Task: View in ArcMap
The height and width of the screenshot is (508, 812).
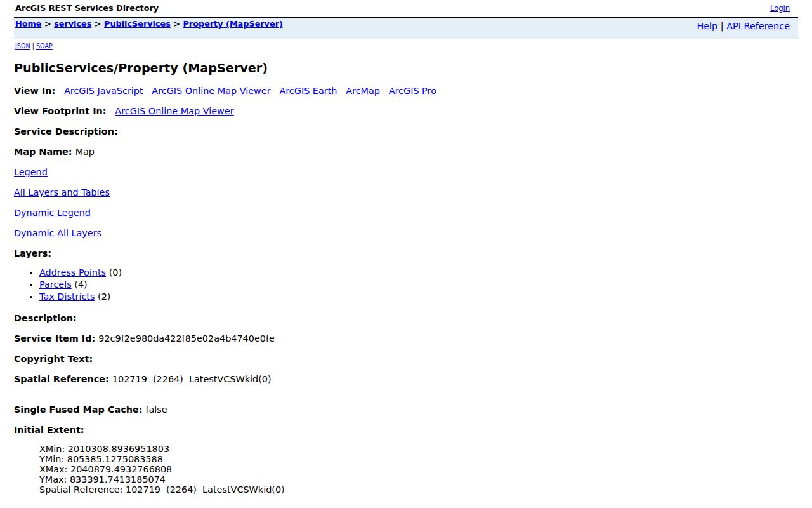Action: 363,91
